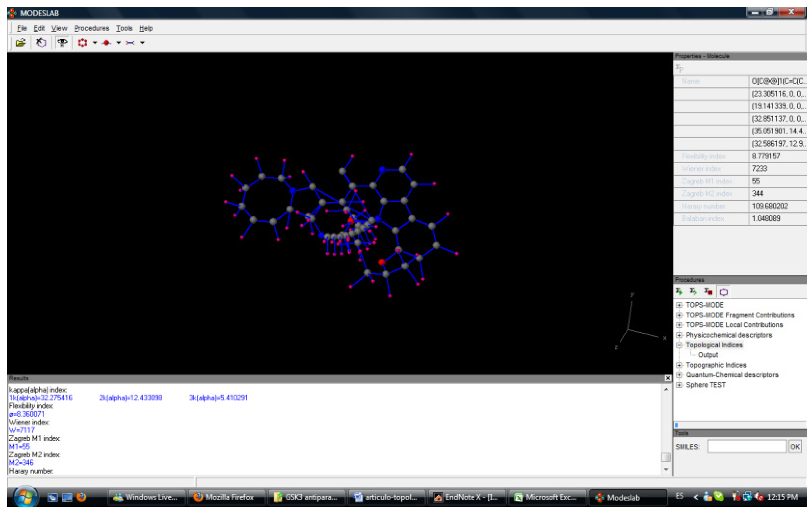The width and height of the screenshot is (812, 511).
Task: Click the Properties sort icon
Action: (679, 67)
